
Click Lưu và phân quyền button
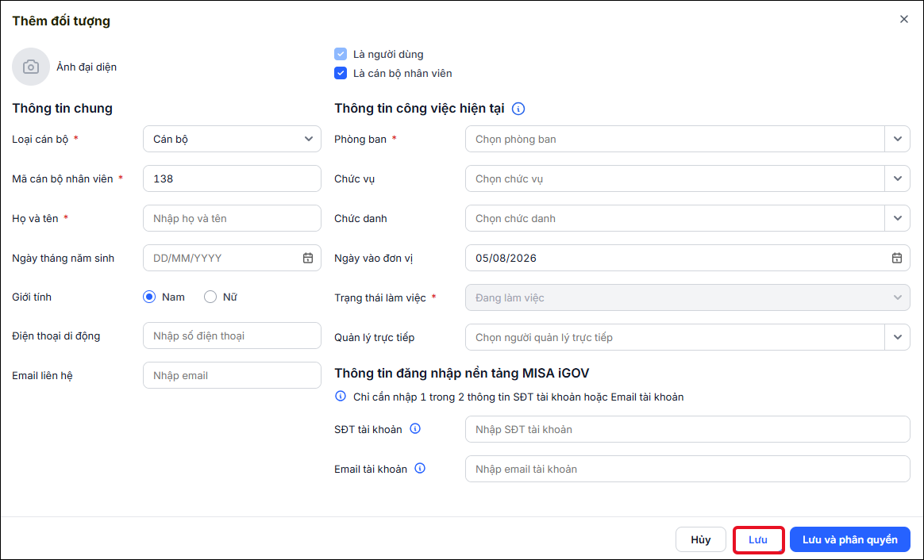point(849,539)
